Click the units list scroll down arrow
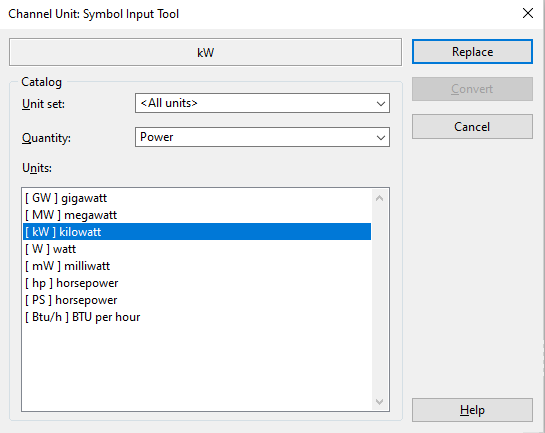Image resolution: width=545 pixels, height=433 pixels. [x=380, y=402]
